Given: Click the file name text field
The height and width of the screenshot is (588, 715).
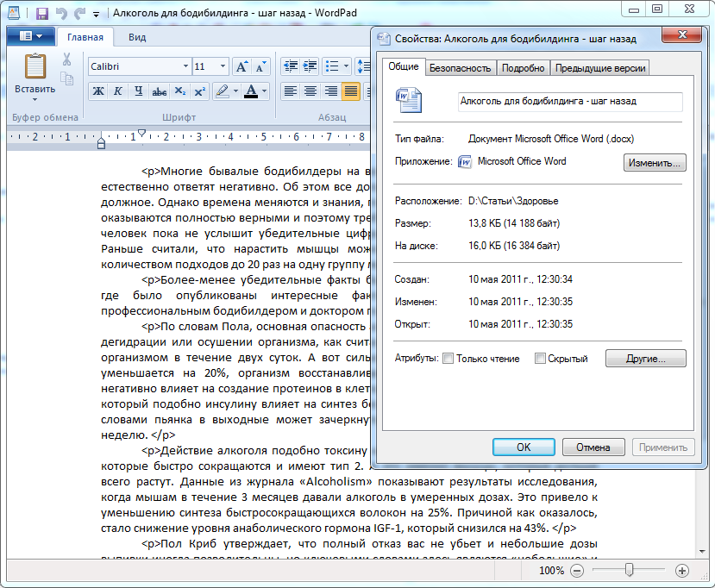Looking at the screenshot, I should pos(569,102).
